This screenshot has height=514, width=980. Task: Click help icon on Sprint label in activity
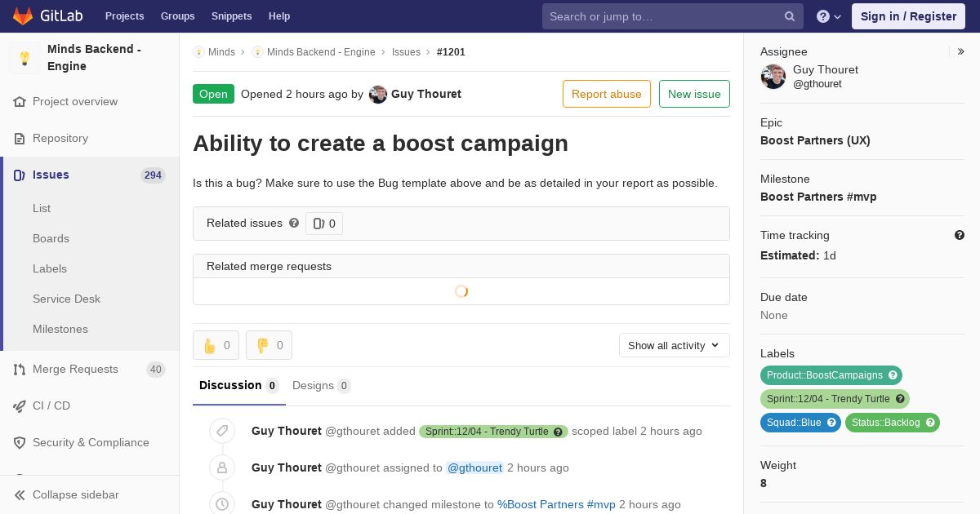click(x=559, y=432)
